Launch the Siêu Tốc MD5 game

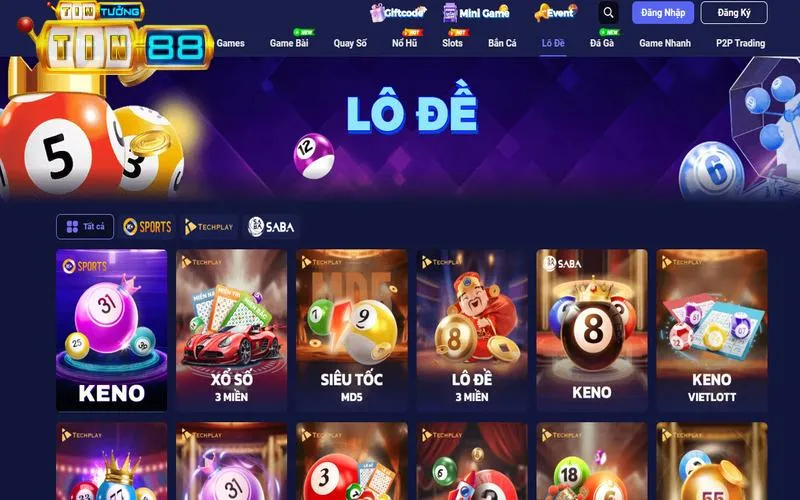(352, 330)
